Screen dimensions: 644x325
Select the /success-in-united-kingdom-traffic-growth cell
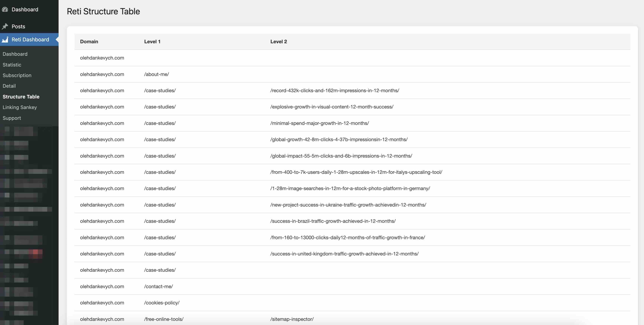click(344, 254)
